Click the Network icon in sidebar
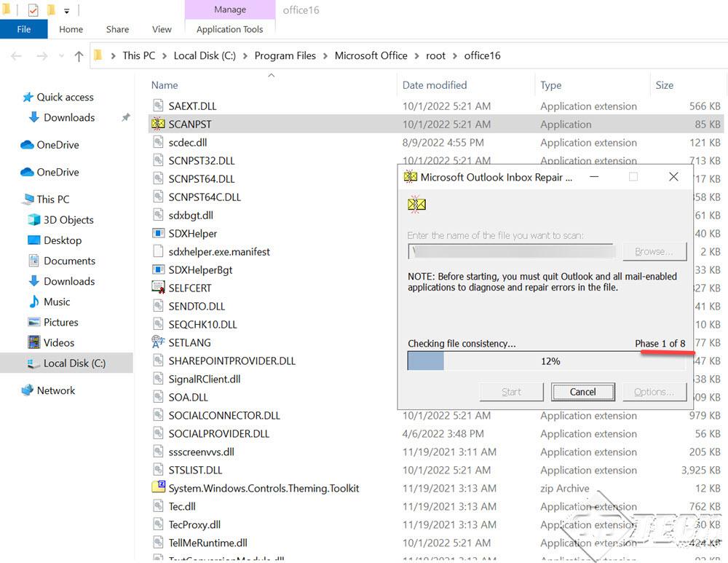Image resolution: width=728 pixels, height=563 pixels. pyautogui.click(x=28, y=390)
